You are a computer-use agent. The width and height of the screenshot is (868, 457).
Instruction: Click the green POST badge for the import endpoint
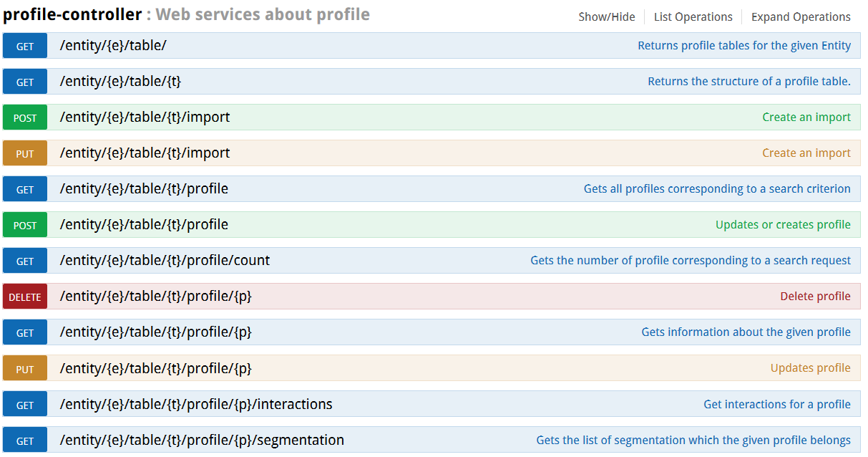[25, 117]
